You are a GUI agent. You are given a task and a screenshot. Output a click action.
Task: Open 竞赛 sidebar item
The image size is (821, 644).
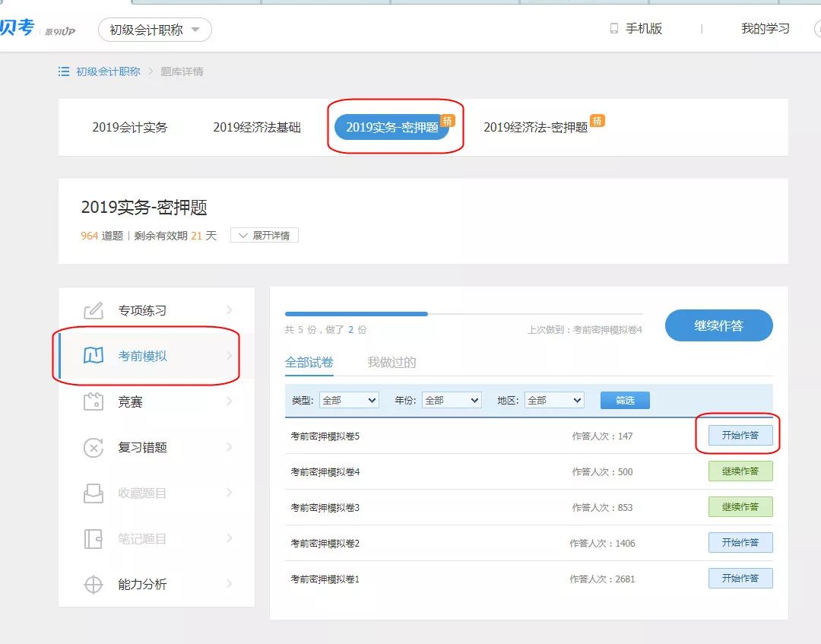157,401
